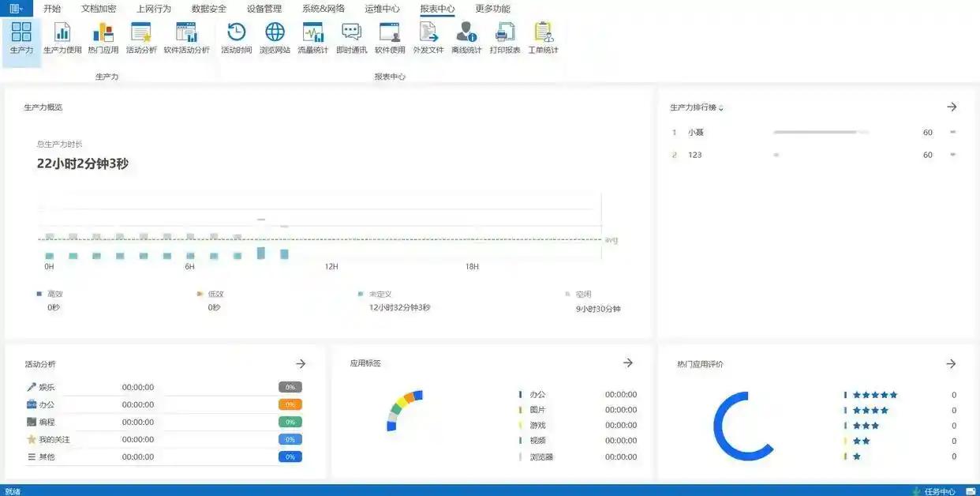Click the 123 ranking row name
Image resolution: width=980 pixels, height=496 pixels.
695,155
